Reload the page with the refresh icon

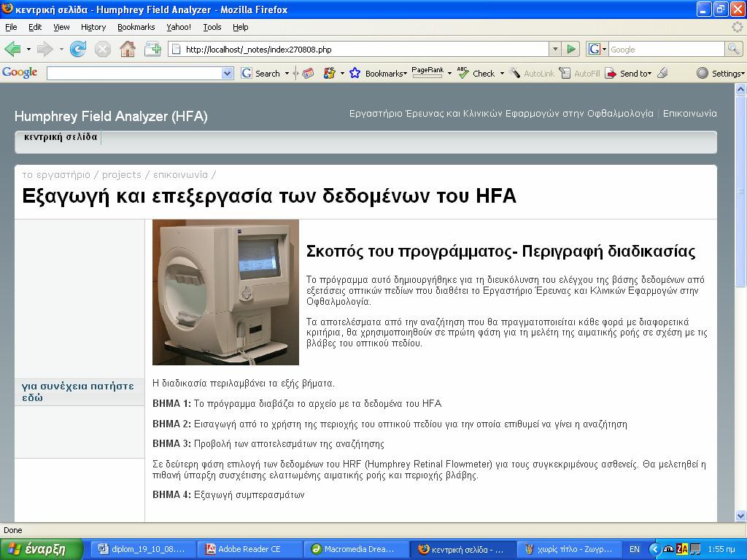[x=77, y=49]
